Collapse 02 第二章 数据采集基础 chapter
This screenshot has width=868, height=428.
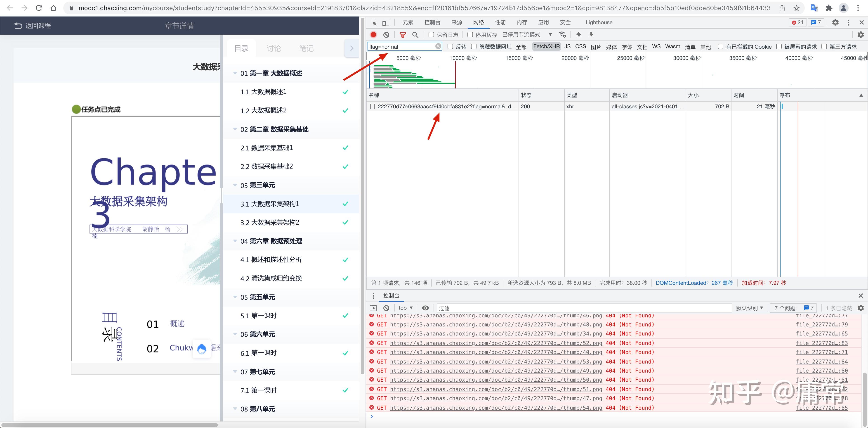click(x=235, y=129)
